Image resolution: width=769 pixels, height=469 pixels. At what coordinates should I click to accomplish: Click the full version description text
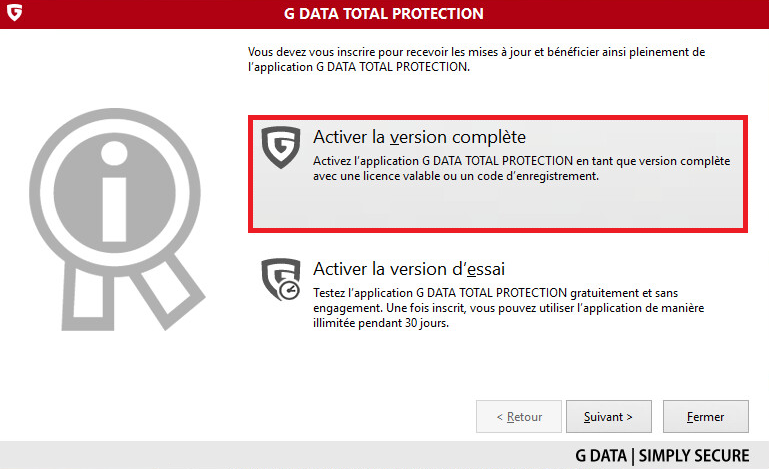[x=521, y=168]
